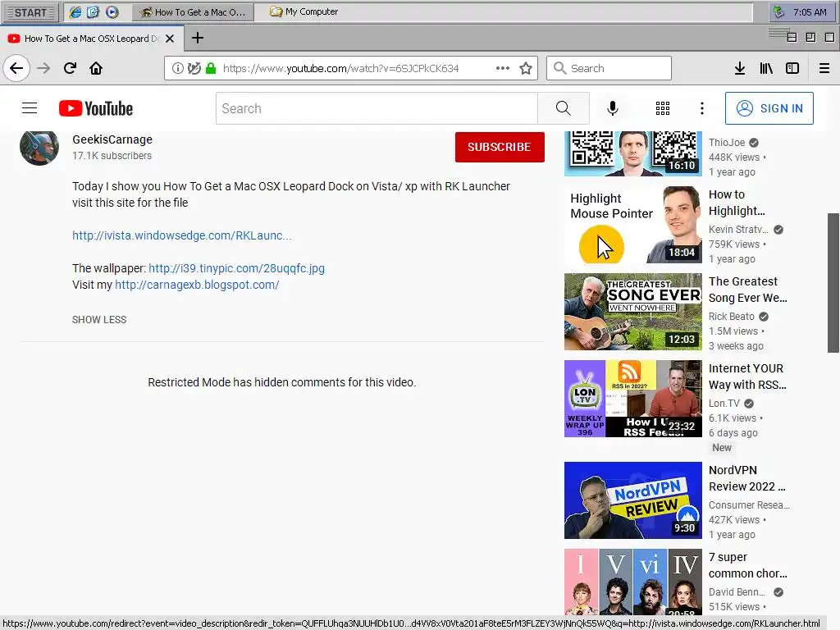The height and width of the screenshot is (630, 840).
Task: Go to the browser Home page
Action: (96, 68)
